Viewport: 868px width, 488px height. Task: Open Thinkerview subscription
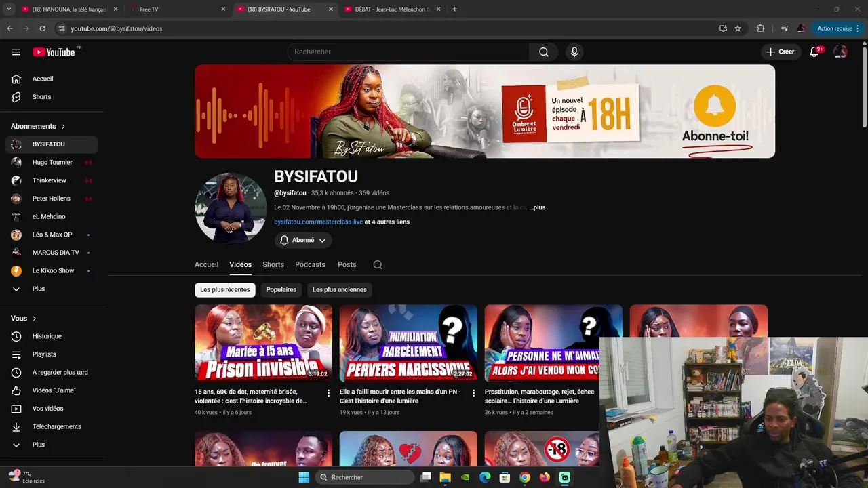point(52,180)
